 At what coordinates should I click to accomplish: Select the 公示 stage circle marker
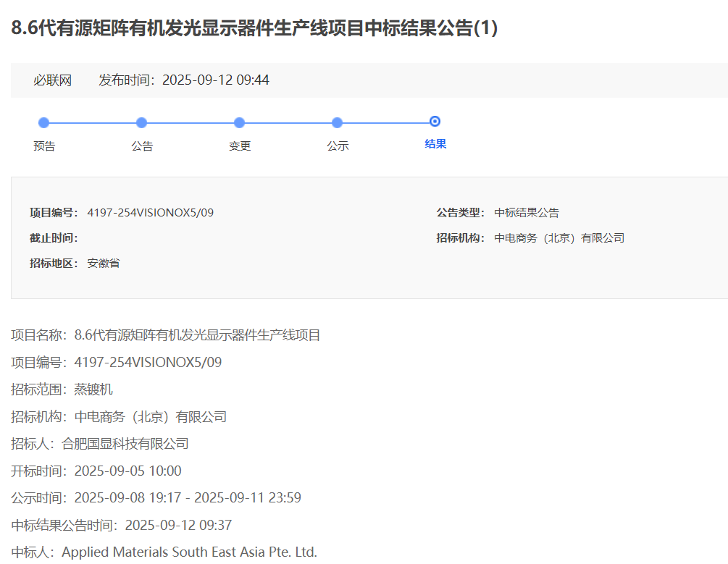point(337,122)
